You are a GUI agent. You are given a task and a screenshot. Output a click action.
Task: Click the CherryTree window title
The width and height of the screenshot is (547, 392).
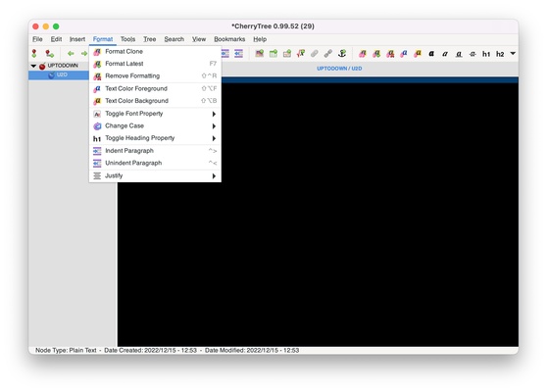273,26
